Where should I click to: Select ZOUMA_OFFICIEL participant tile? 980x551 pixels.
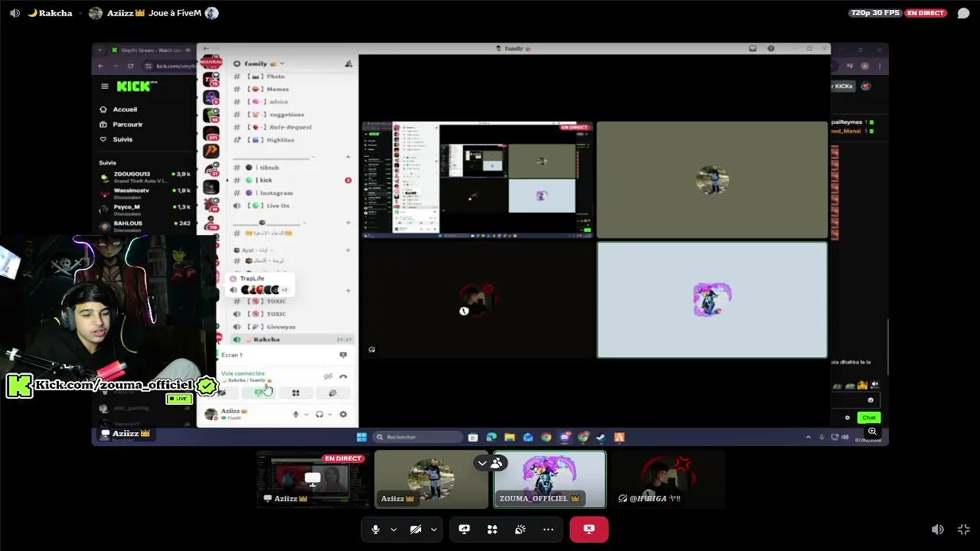(550, 480)
